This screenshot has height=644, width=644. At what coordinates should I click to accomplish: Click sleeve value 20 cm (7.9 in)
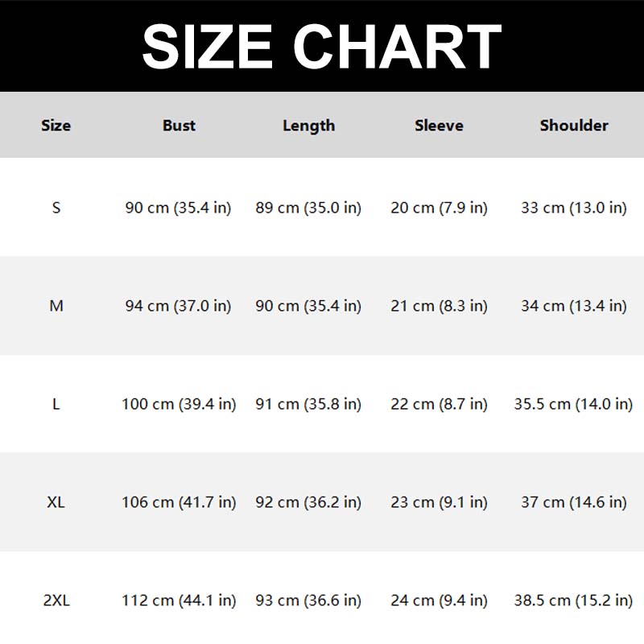pyautogui.click(x=439, y=208)
